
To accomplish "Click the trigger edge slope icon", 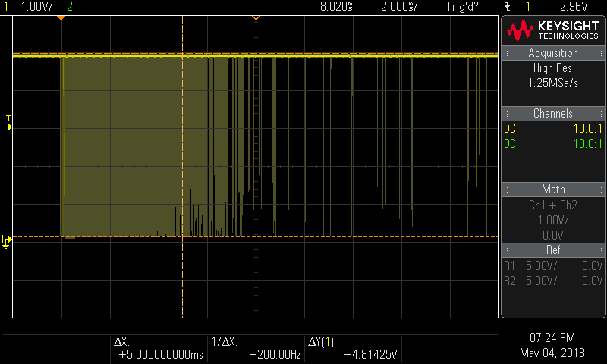I will click(x=507, y=6).
